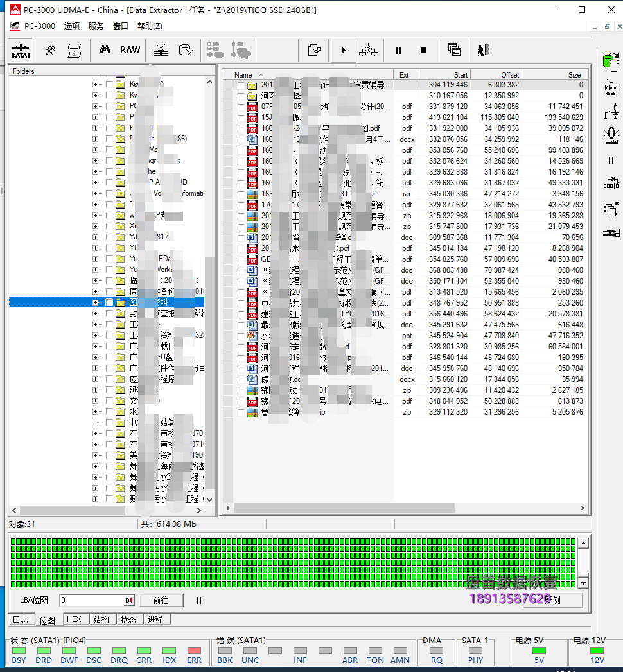Click the copy sectors sidebar icon

tap(611, 209)
